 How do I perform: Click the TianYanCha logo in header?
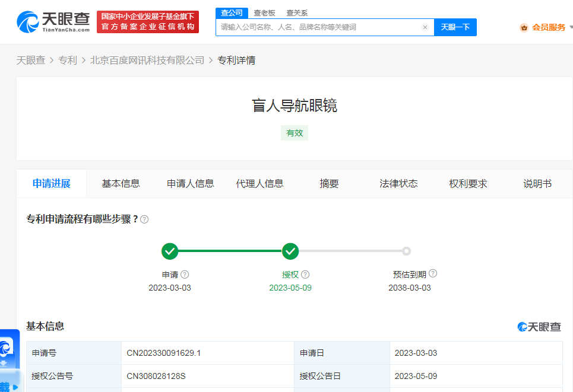click(x=53, y=22)
